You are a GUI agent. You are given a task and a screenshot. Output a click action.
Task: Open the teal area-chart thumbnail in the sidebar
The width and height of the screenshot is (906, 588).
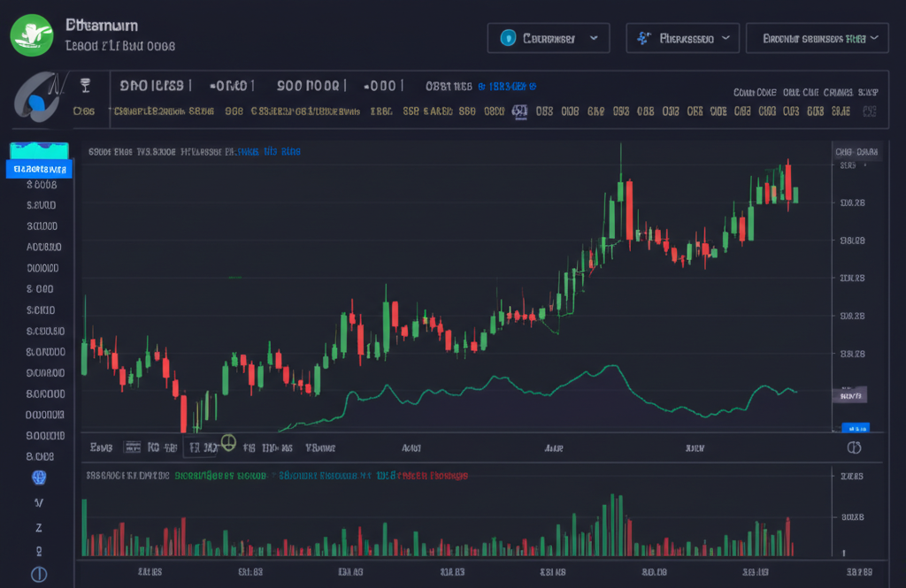[39, 150]
